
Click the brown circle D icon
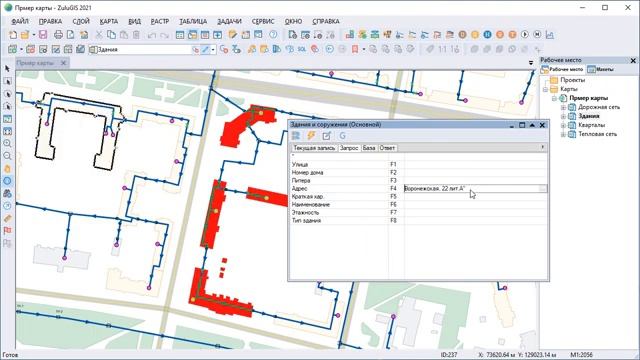462,35
